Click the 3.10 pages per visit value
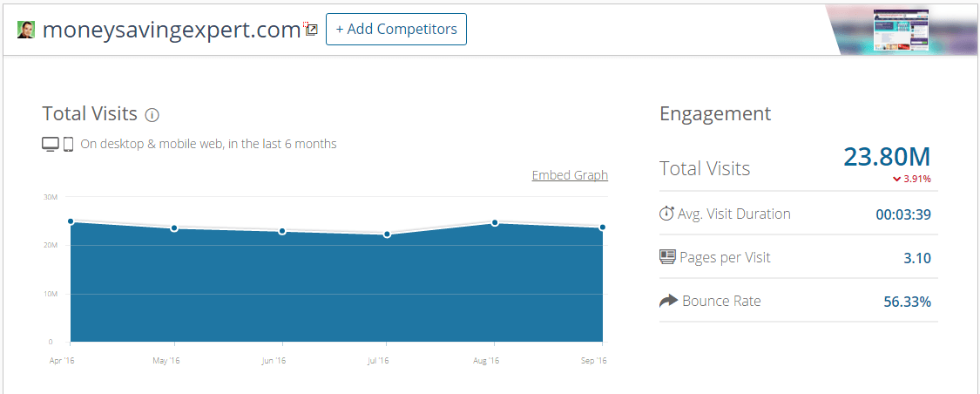Screen dimensions: 980x394 point(917,258)
